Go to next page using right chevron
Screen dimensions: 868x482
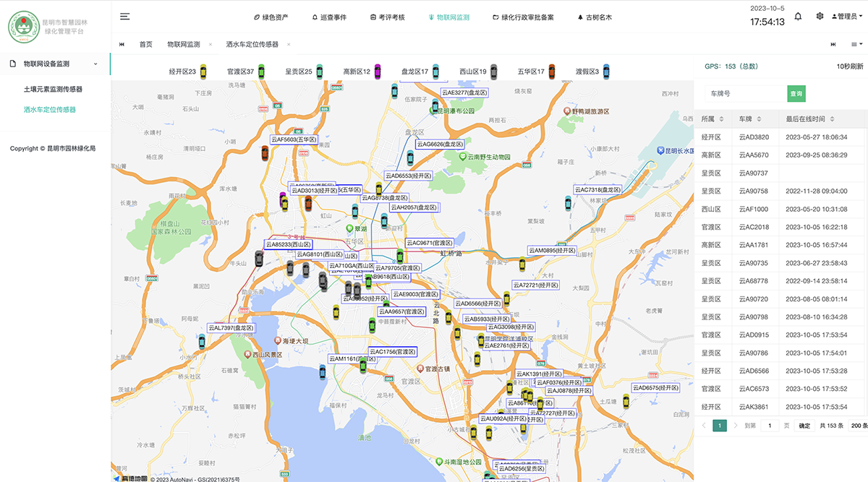coord(736,426)
